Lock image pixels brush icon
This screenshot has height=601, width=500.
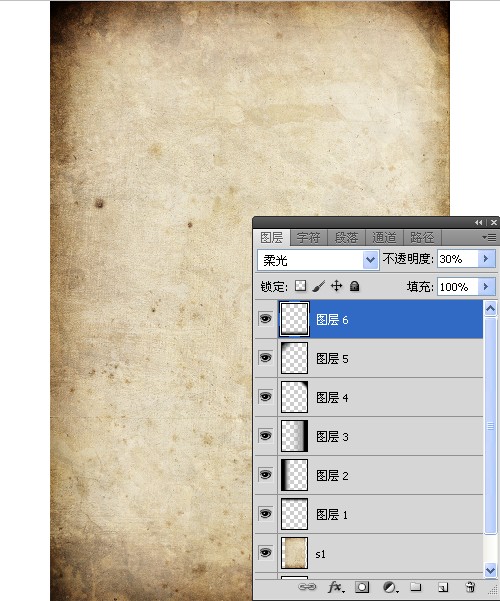(x=318, y=286)
